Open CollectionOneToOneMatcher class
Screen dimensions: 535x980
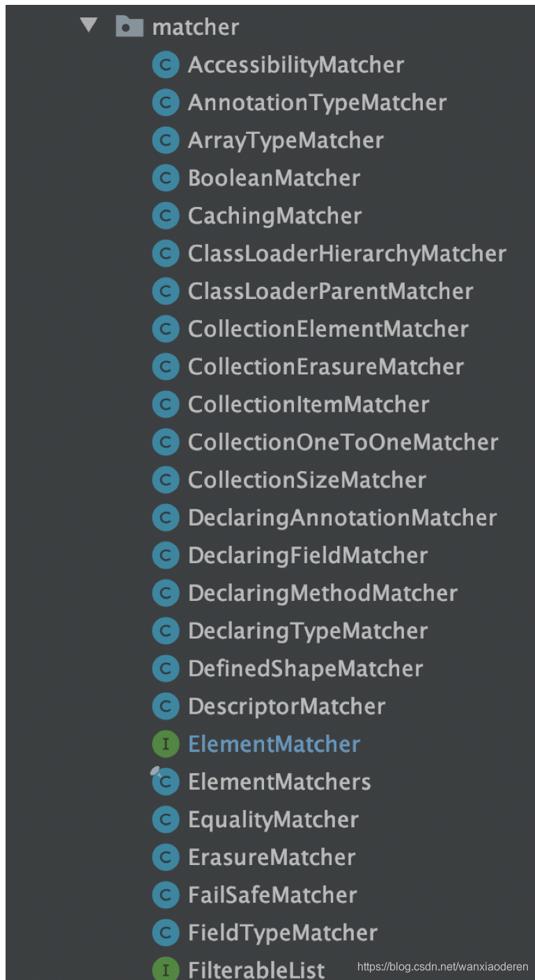tap(343, 443)
